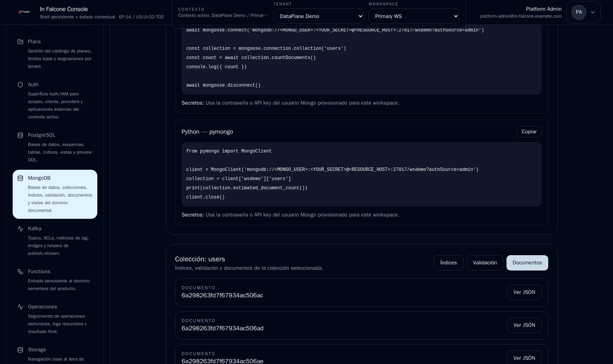Open the Plans section
Image resolution: width=613 pixels, height=364 pixels.
pos(55,53)
